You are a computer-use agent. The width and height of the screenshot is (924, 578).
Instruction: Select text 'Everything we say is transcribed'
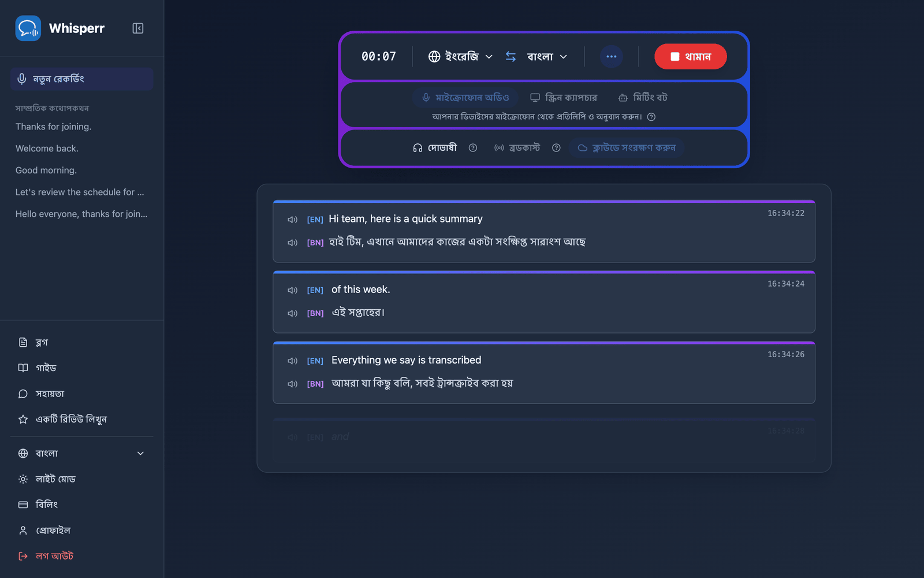(x=406, y=360)
